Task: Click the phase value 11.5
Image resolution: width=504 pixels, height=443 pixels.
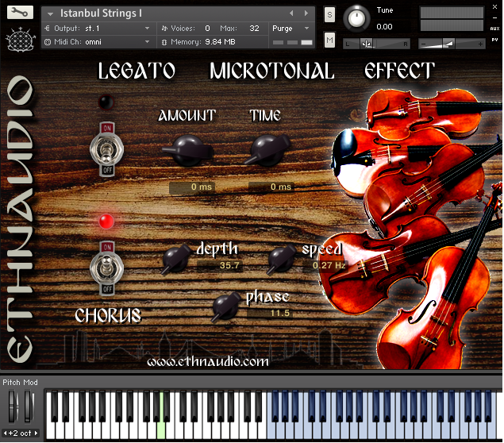Action: coord(270,313)
